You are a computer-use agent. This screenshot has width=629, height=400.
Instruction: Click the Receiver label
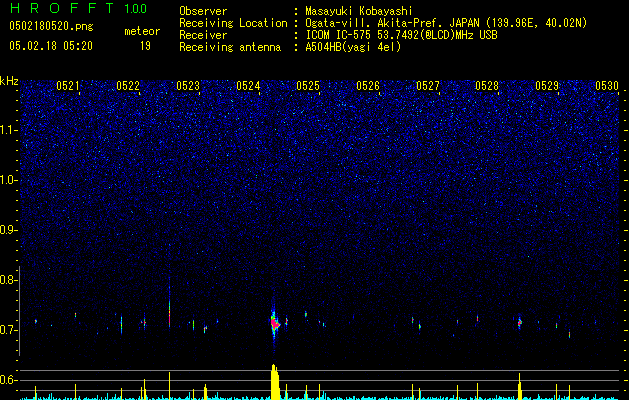(203, 35)
